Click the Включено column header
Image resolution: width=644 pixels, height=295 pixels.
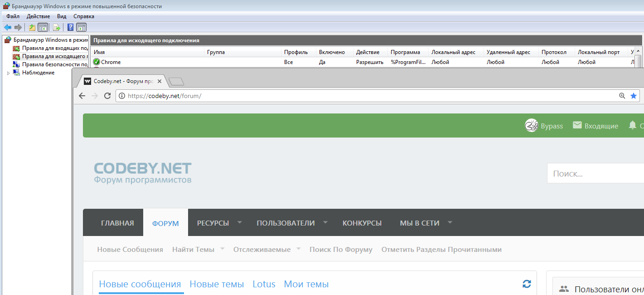(x=334, y=52)
